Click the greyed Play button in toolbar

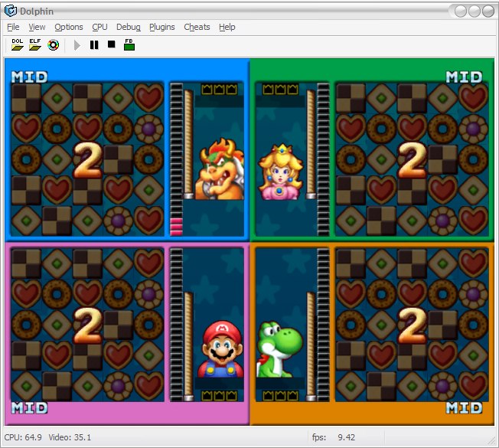(x=77, y=45)
